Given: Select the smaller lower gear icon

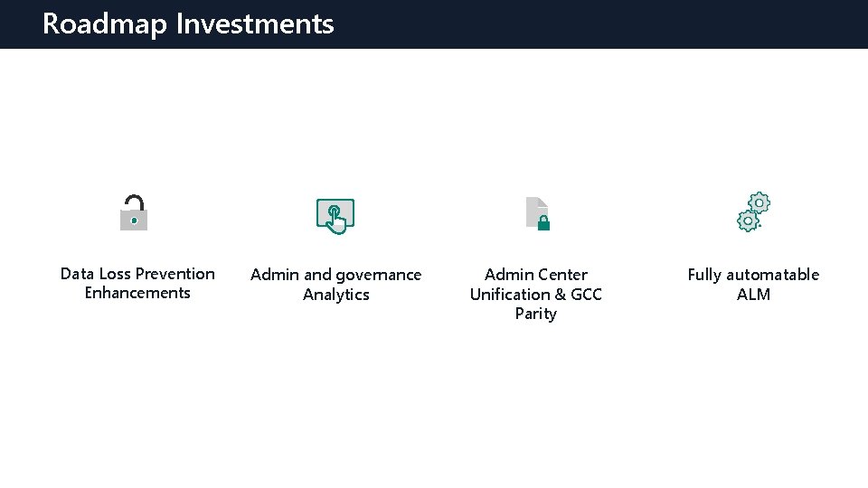Looking at the screenshot, I should tap(748, 221).
